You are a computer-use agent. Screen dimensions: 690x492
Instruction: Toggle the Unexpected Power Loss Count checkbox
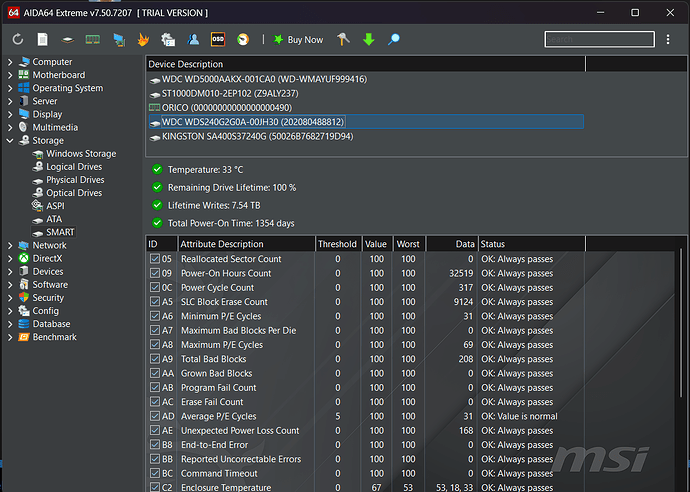coord(155,430)
